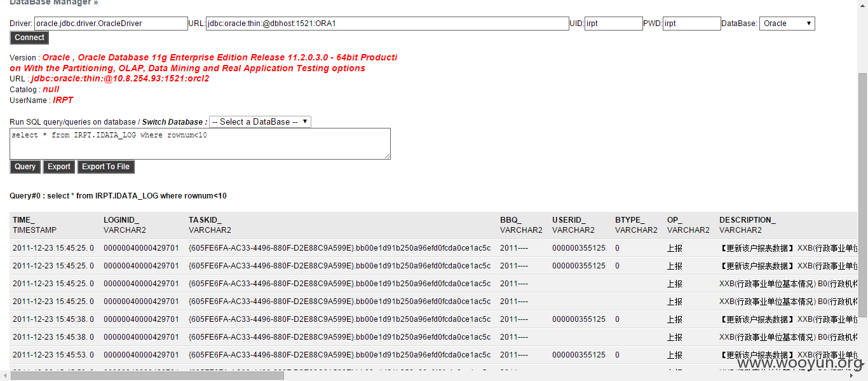Click the first row's 上报 OP cell

click(x=675, y=248)
